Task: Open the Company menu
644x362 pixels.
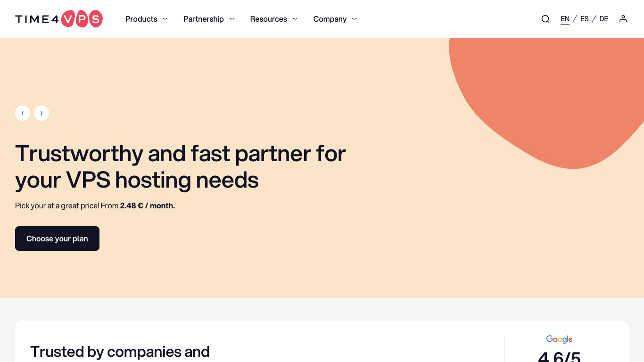Action: [330, 19]
